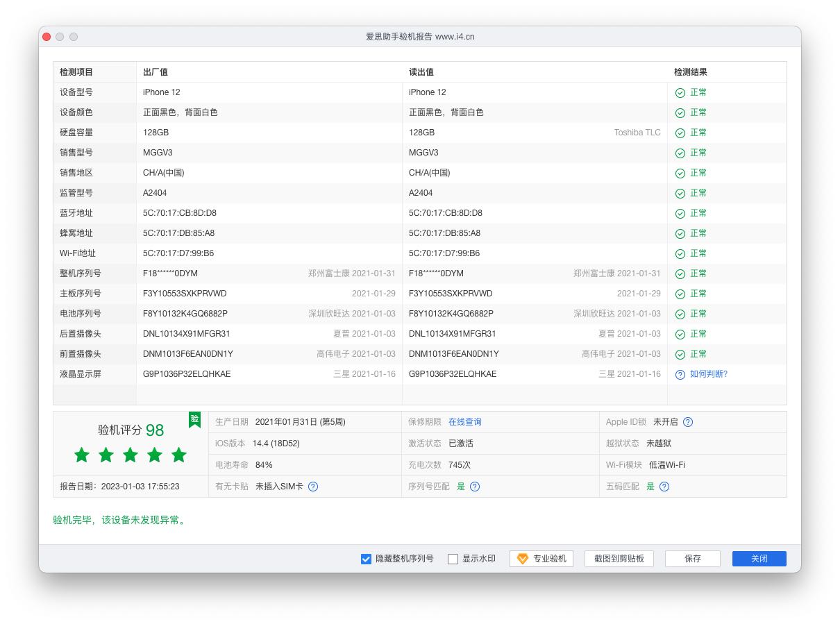Click the 设备型号 green check status icon
840x624 pixels.
(x=680, y=92)
